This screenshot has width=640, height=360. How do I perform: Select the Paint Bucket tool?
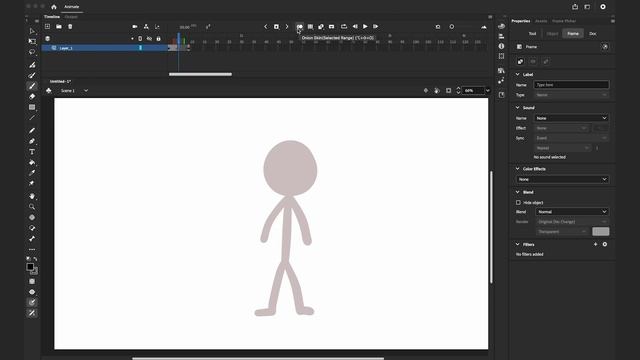(x=32, y=162)
